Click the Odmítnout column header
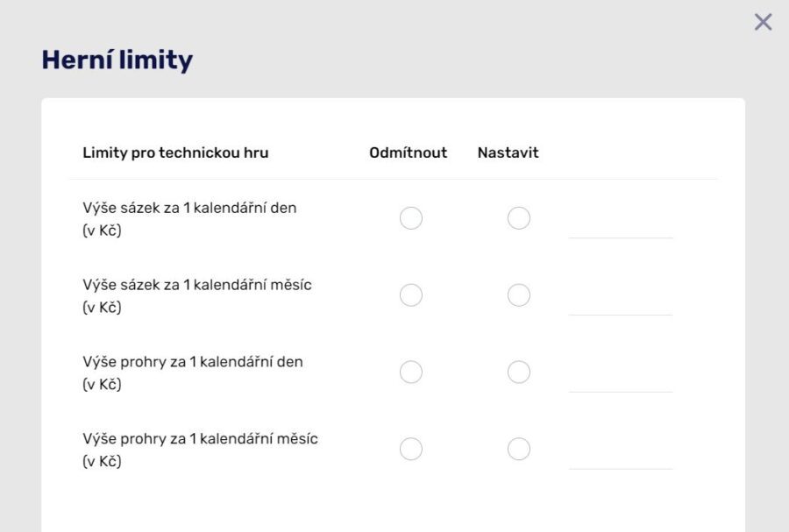This screenshot has height=532, width=789. pyautogui.click(x=408, y=153)
